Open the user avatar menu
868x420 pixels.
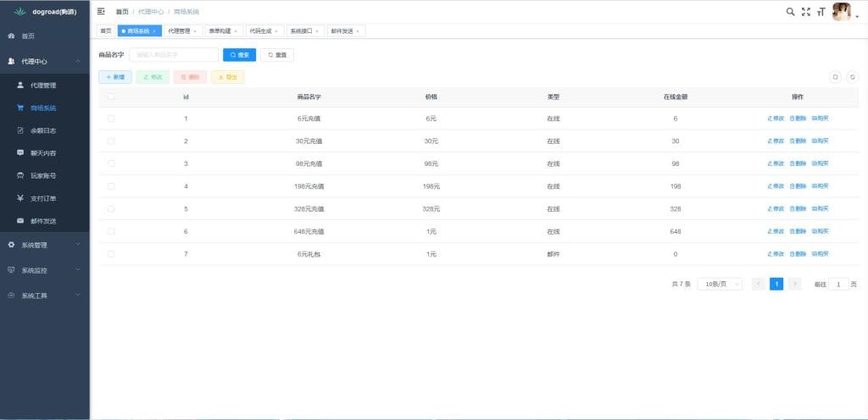[x=843, y=12]
